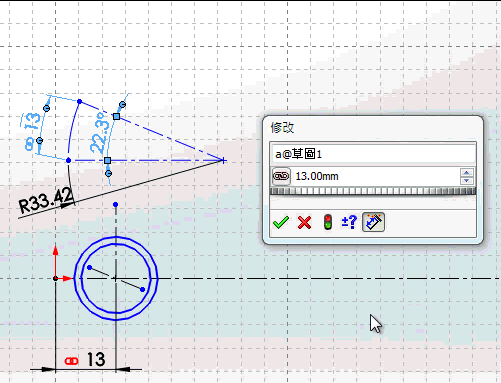Screen dimensions: 501x383
Task: Click the 修改 dialog title
Action: pyautogui.click(x=282, y=128)
